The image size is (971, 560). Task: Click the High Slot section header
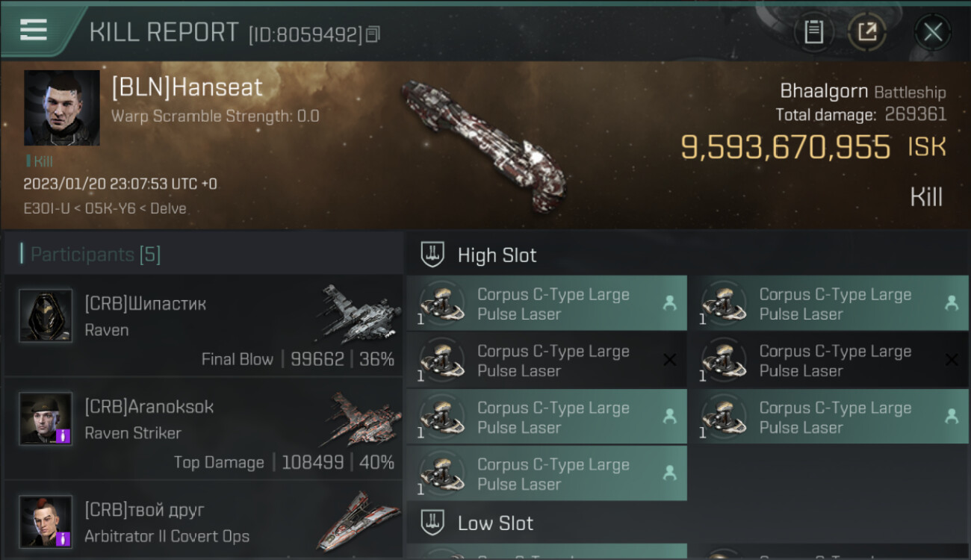(497, 255)
